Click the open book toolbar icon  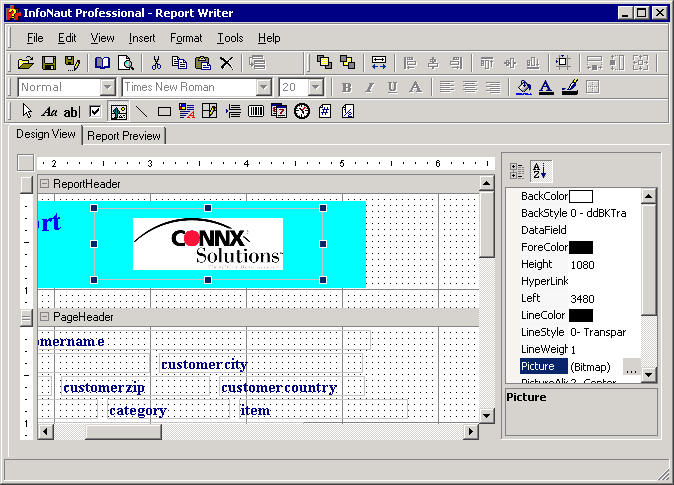coord(102,63)
